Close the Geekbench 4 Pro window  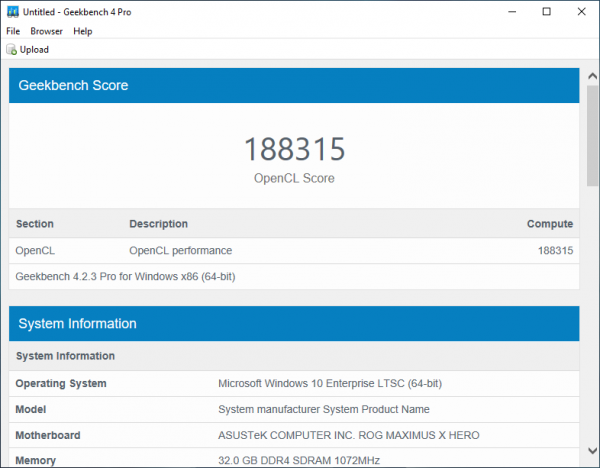[581, 11]
